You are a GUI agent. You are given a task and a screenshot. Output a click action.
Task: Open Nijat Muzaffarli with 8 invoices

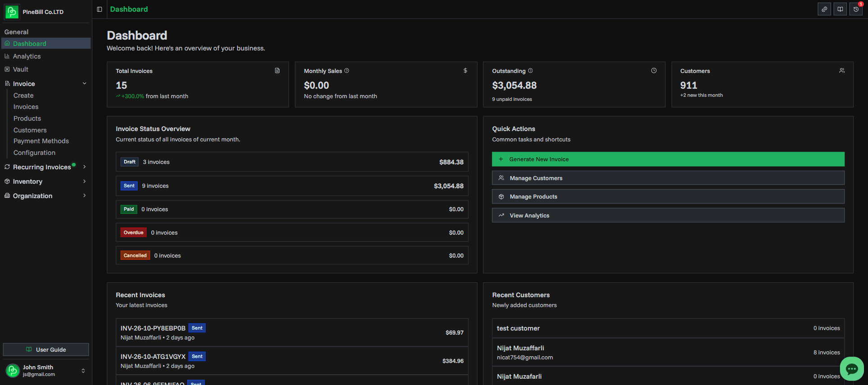(x=668, y=352)
